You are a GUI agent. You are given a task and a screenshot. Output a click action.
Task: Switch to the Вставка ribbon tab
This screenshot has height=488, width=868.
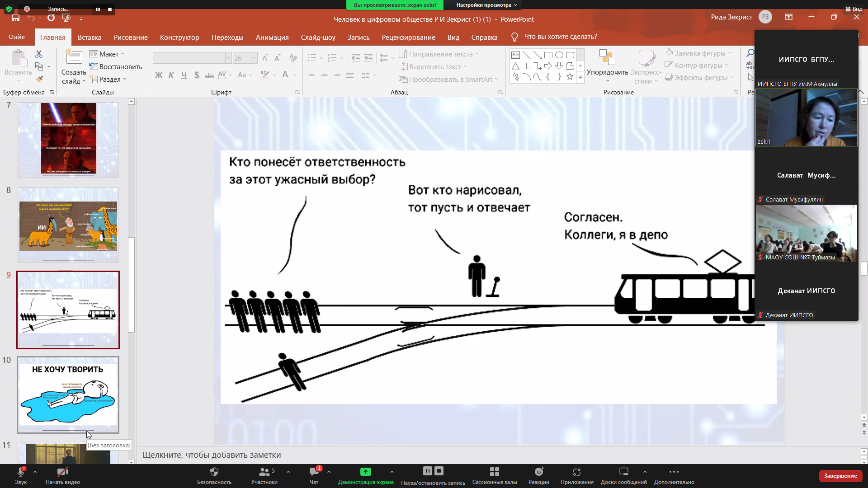[90, 37]
